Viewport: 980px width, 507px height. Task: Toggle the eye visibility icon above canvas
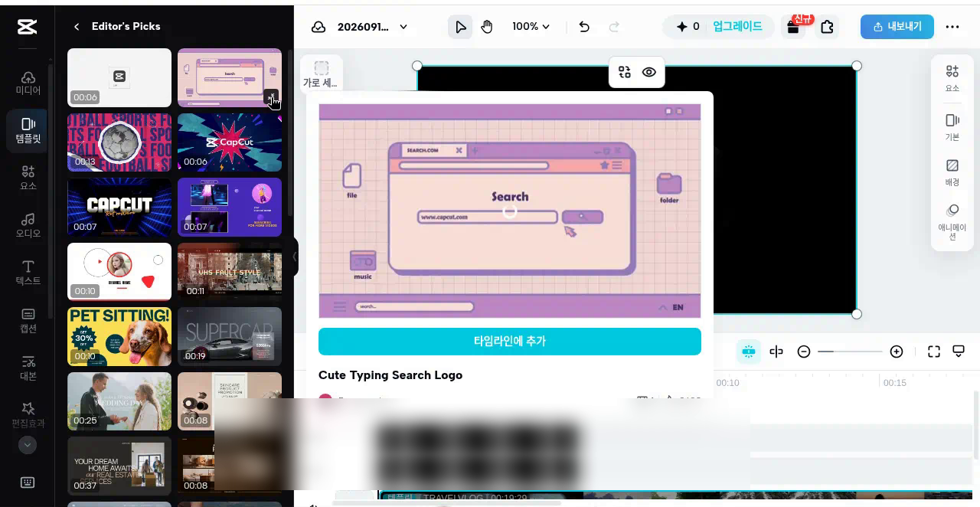649,72
